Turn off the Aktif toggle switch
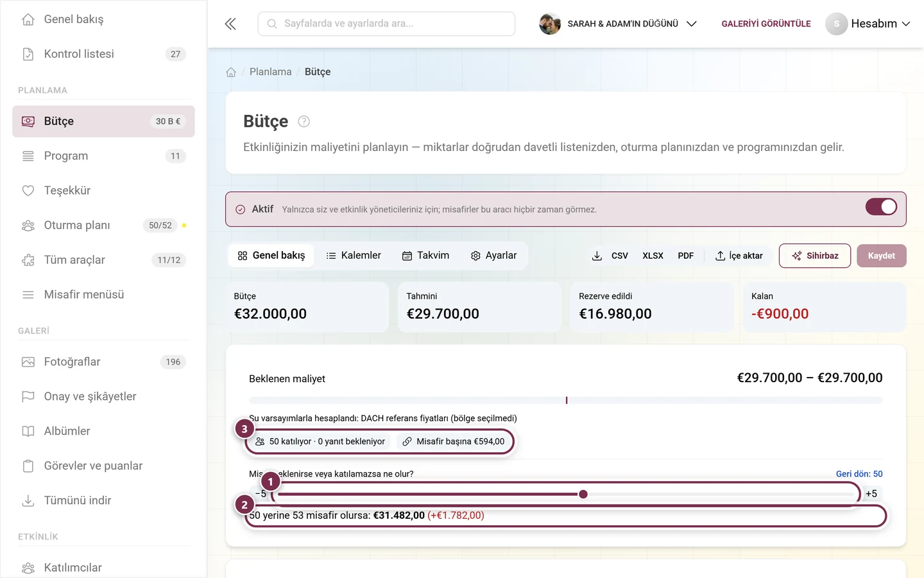The height and width of the screenshot is (578, 924). tap(881, 207)
